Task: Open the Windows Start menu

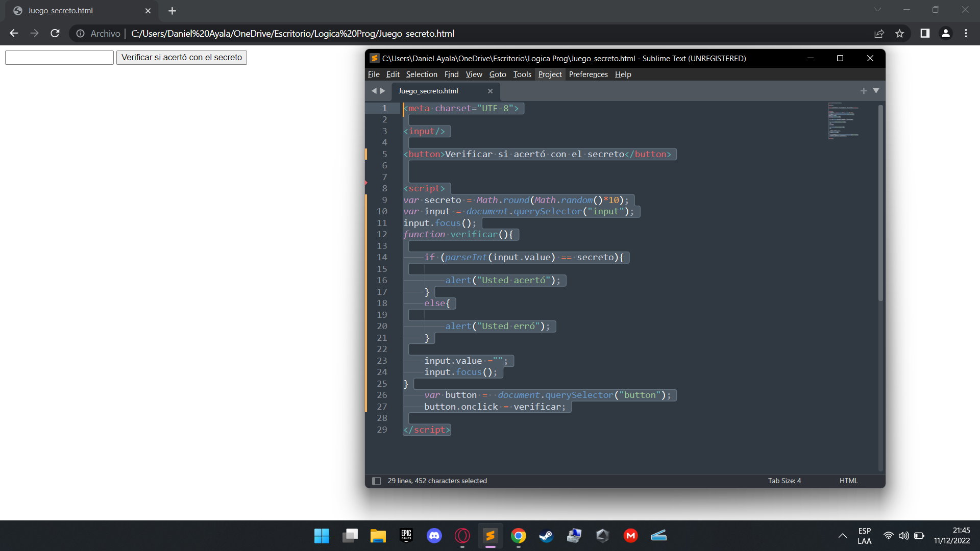Action: click(x=322, y=536)
